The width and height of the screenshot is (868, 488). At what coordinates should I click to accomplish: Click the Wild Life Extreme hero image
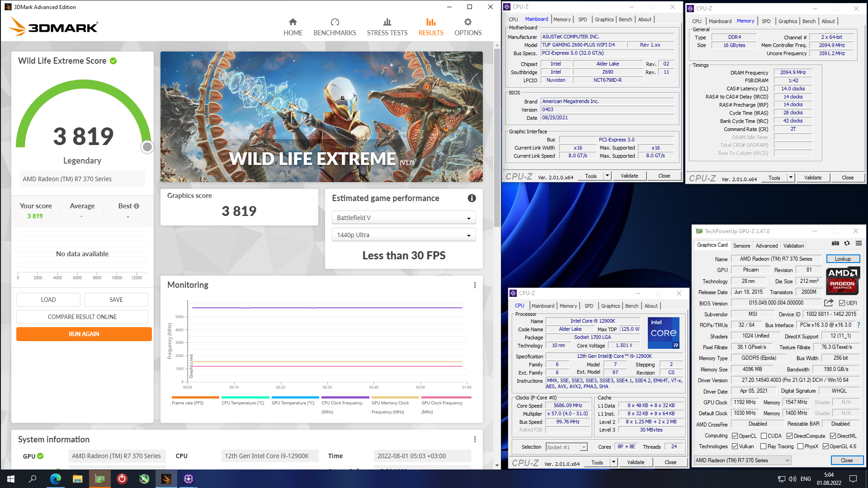tap(321, 117)
